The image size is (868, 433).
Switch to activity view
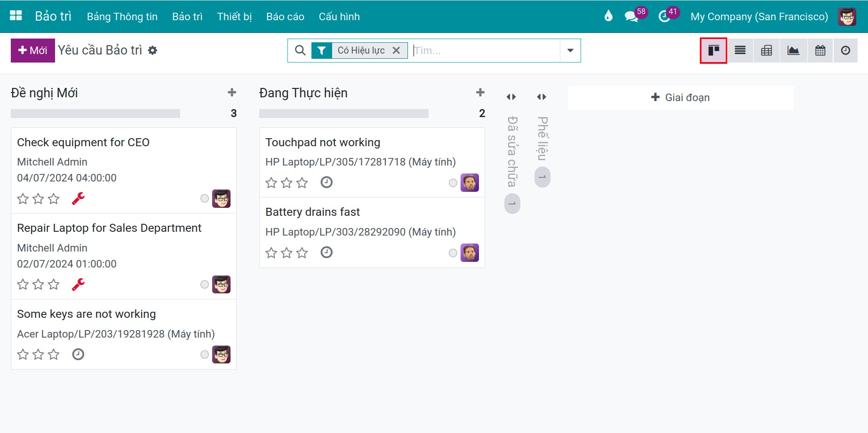coord(845,50)
